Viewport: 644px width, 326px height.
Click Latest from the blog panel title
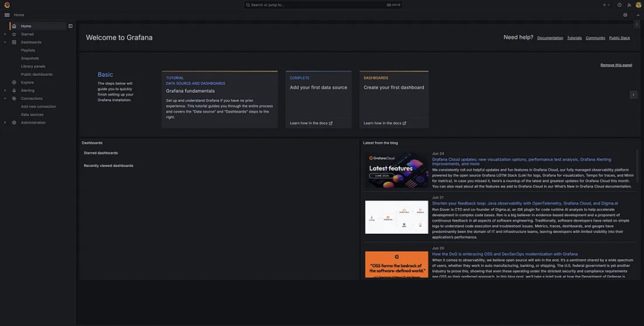point(380,143)
